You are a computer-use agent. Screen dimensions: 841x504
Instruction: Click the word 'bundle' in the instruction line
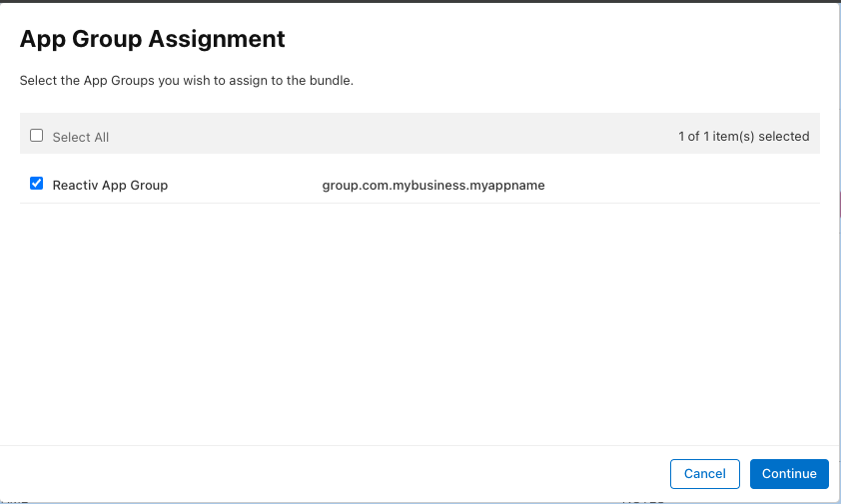(x=331, y=80)
